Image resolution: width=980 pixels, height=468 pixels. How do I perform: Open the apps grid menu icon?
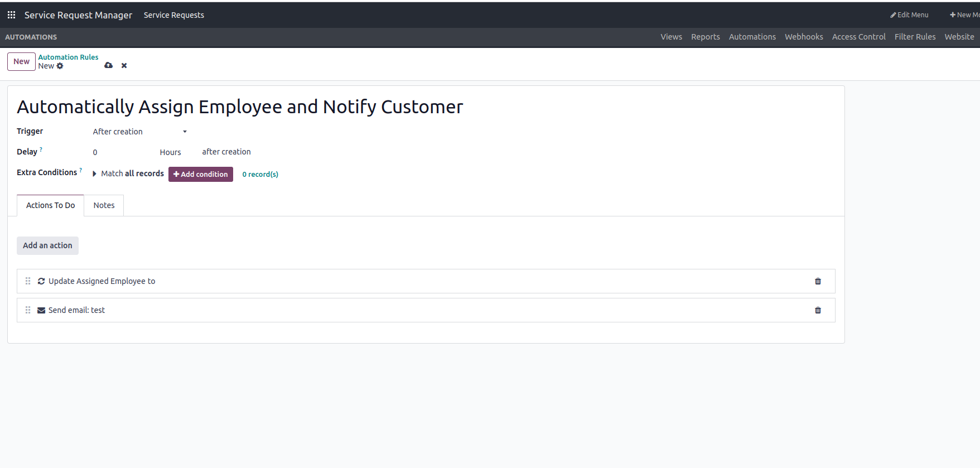pyautogui.click(x=11, y=15)
